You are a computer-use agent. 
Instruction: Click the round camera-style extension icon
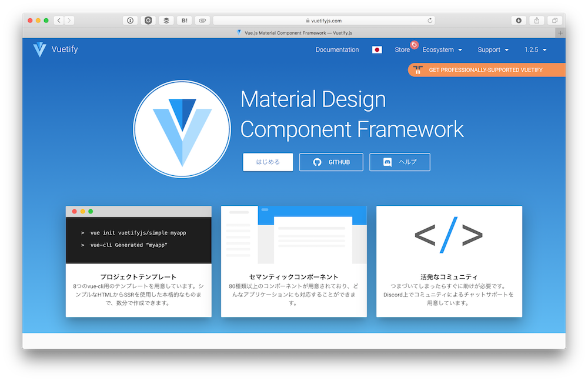point(148,21)
